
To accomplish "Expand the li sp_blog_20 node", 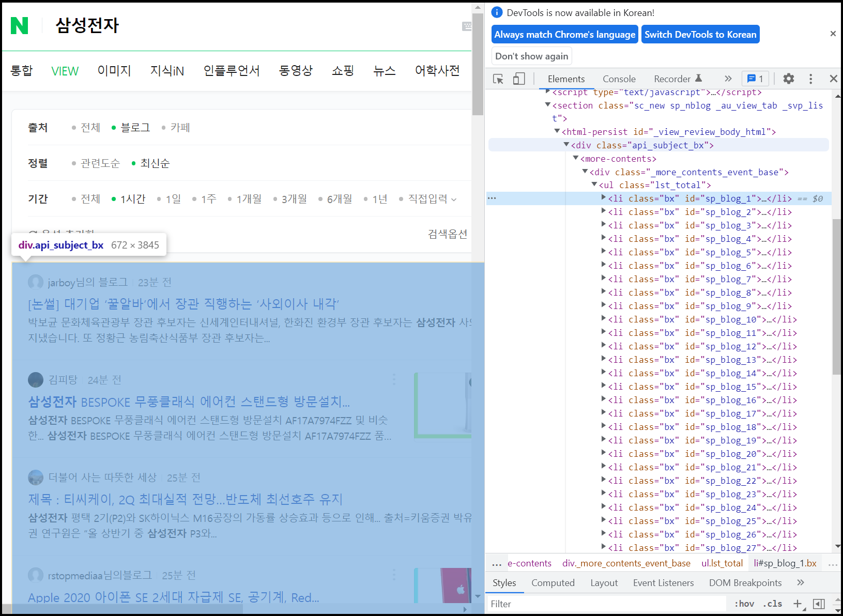I will pos(603,453).
